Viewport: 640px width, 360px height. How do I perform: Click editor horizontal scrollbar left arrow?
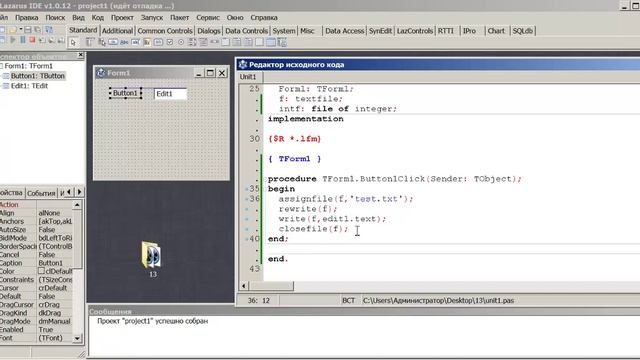pyautogui.click(x=244, y=286)
